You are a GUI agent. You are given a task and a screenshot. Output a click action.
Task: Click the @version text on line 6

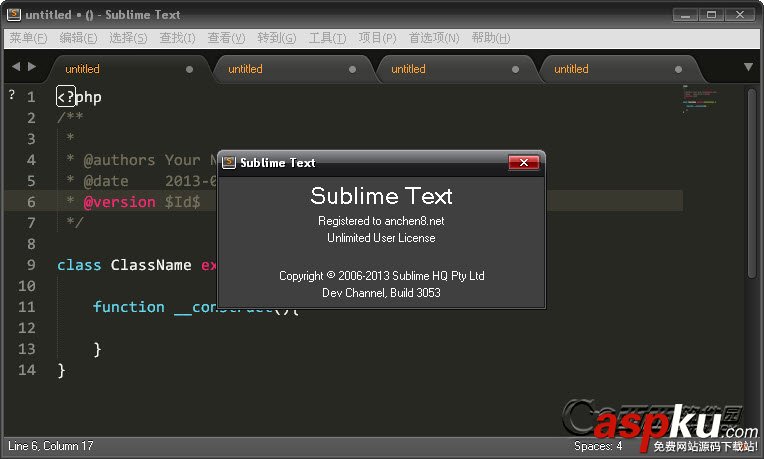point(119,202)
